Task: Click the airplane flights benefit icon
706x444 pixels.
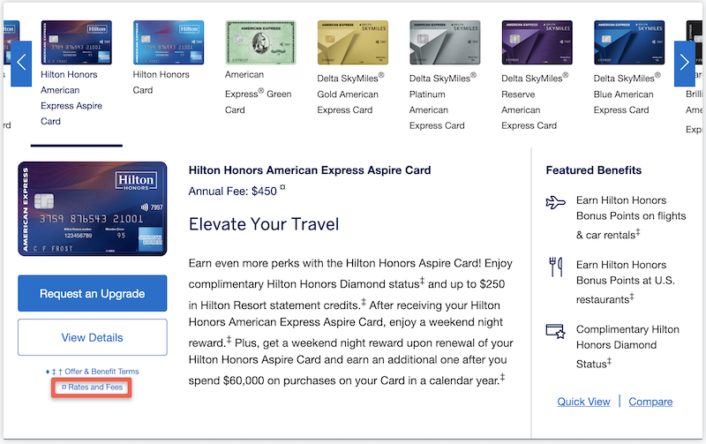Action: coord(556,203)
